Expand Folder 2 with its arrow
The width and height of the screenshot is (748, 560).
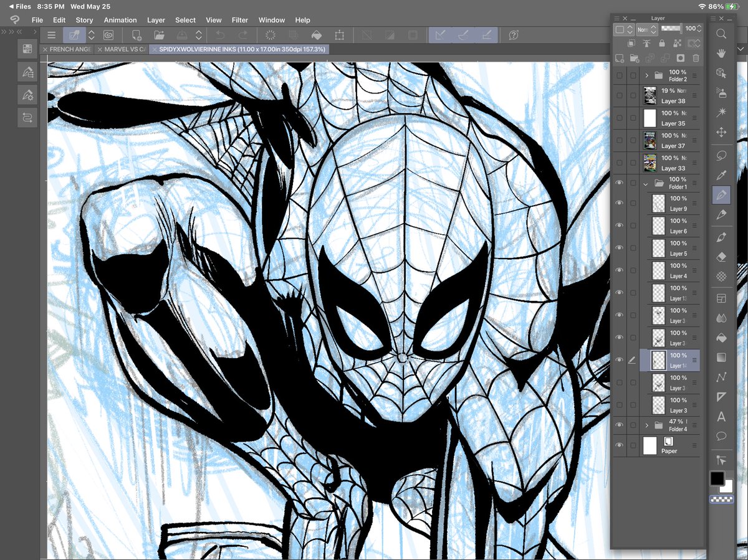click(646, 75)
